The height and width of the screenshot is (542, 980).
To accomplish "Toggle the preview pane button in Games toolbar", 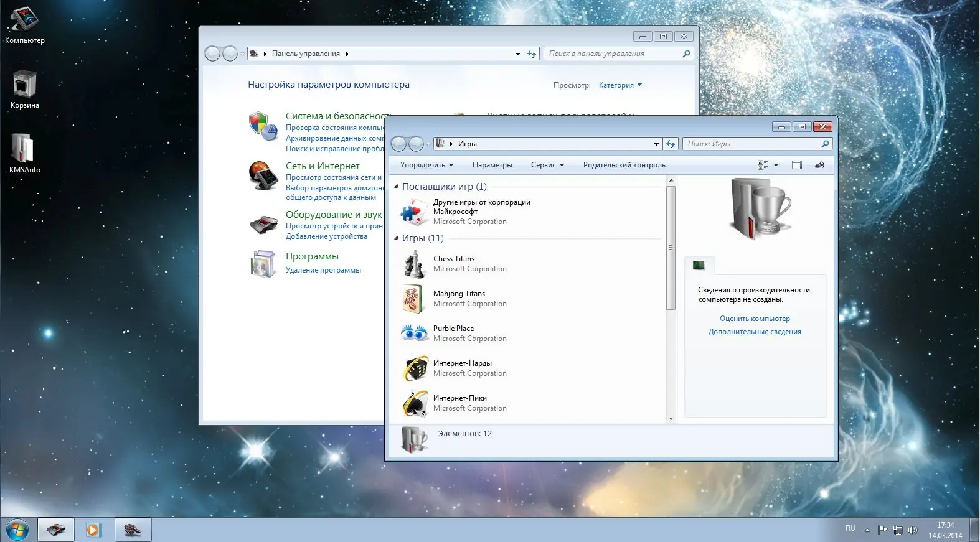I will pos(797,165).
